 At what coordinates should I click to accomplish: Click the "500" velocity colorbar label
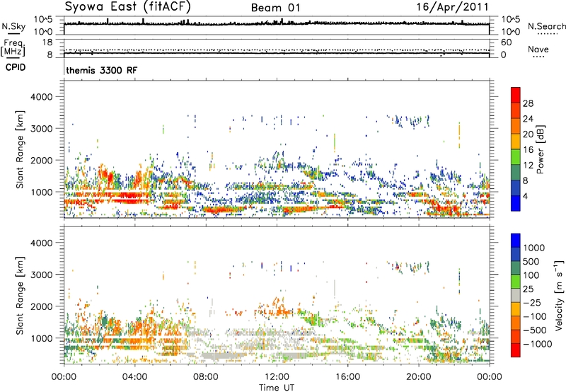coord(531,262)
